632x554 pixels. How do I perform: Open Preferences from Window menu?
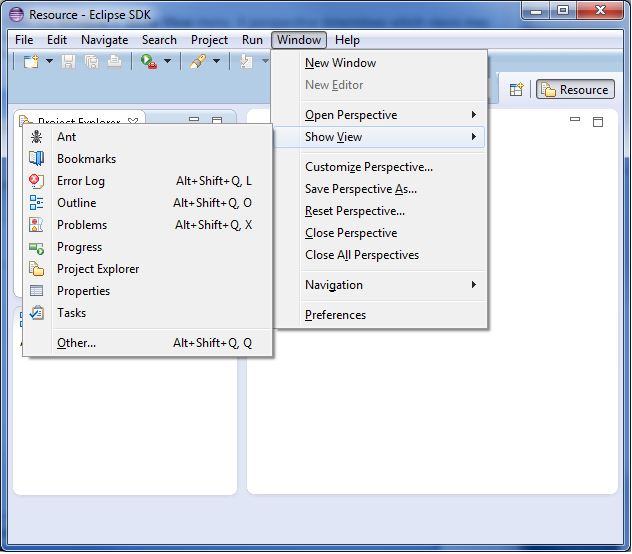[379, 314]
